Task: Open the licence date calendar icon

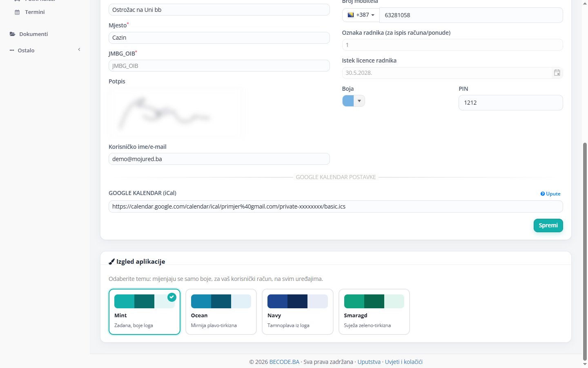Action: [x=557, y=73]
